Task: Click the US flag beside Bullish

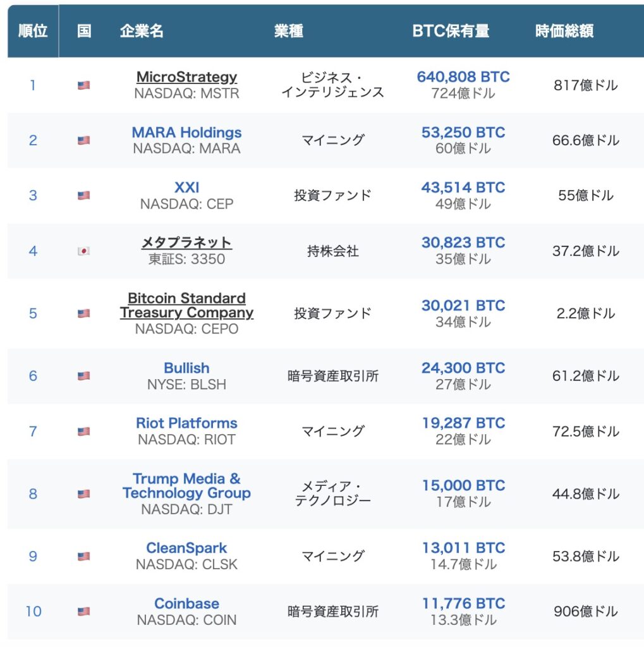Action: (x=83, y=376)
